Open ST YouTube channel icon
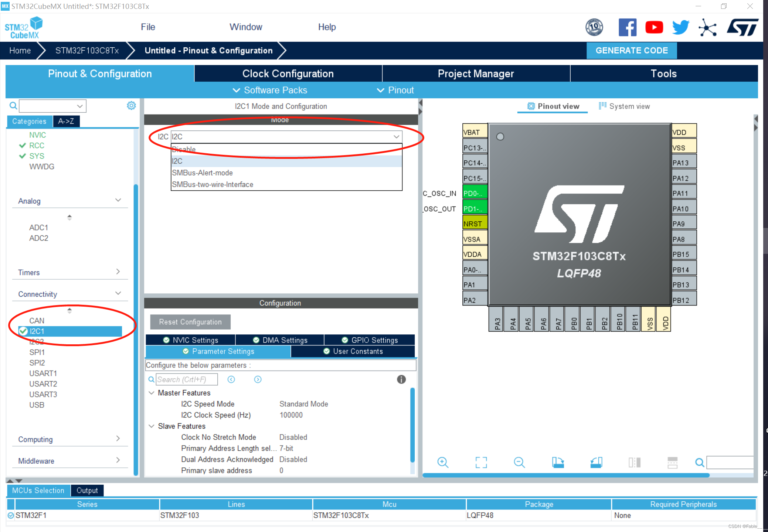The width and height of the screenshot is (768, 532). [654, 27]
